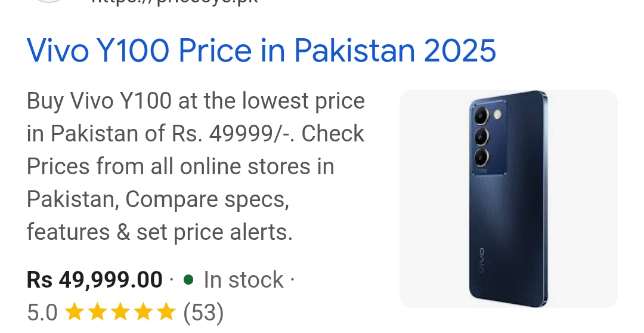Viewport: 644px width, 333px height.
Task: Click the second yellow rating star
Action: click(97, 312)
